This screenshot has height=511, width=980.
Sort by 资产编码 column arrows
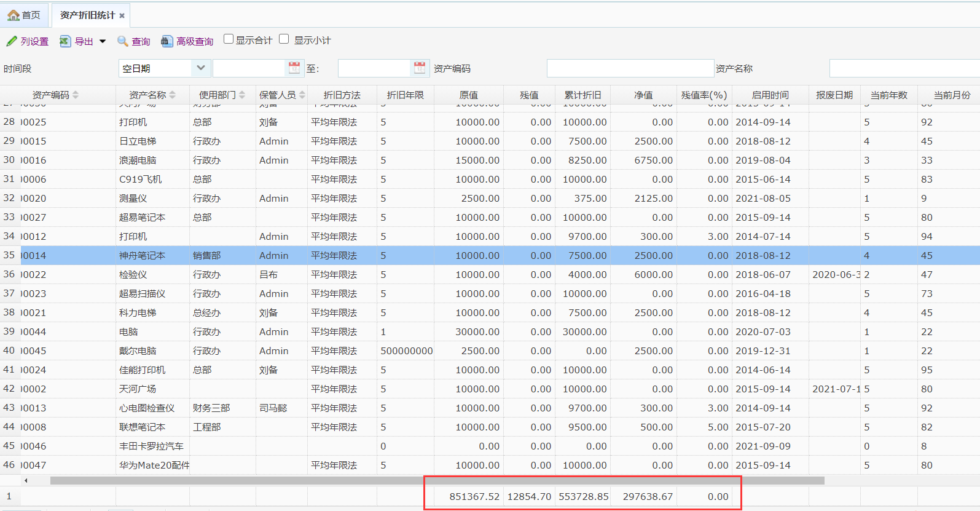point(76,95)
